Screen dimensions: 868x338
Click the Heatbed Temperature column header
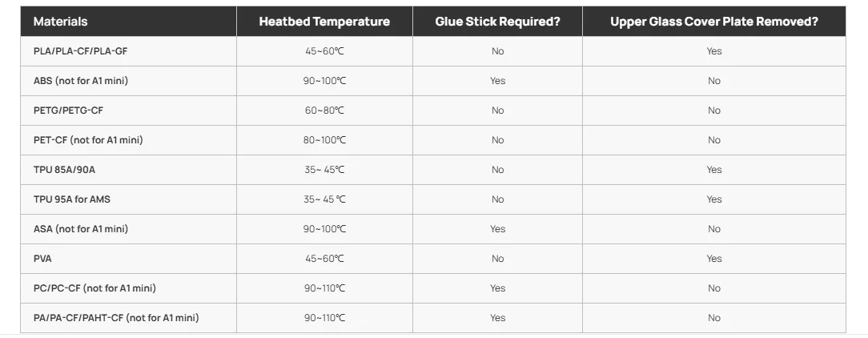coord(324,22)
